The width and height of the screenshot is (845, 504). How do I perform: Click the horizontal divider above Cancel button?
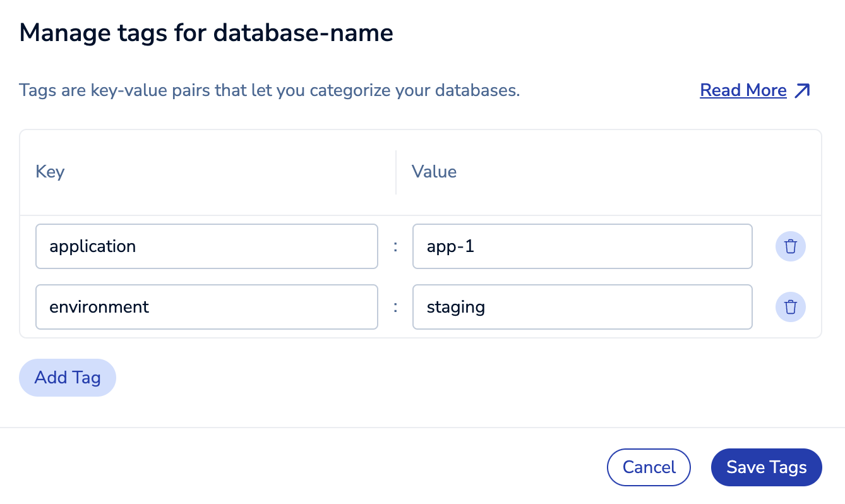(x=422, y=428)
